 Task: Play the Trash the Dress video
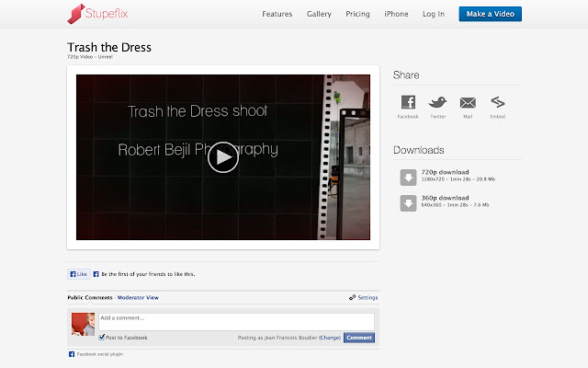click(222, 157)
